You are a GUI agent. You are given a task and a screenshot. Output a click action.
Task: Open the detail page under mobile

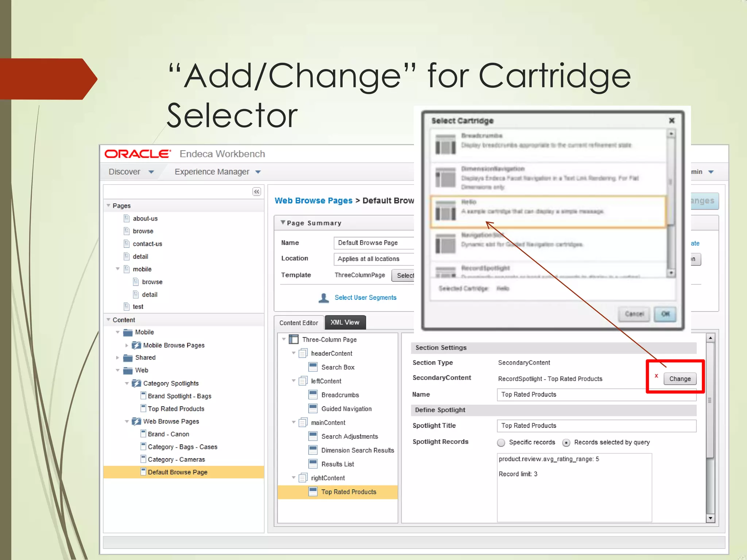(150, 295)
